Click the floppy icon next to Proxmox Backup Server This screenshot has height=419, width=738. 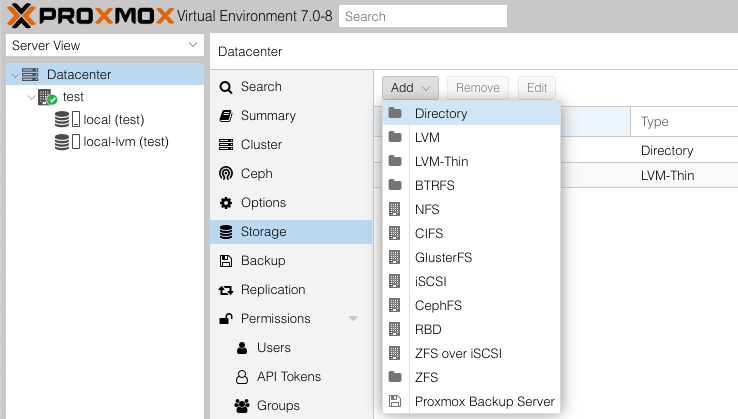coord(395,401)
